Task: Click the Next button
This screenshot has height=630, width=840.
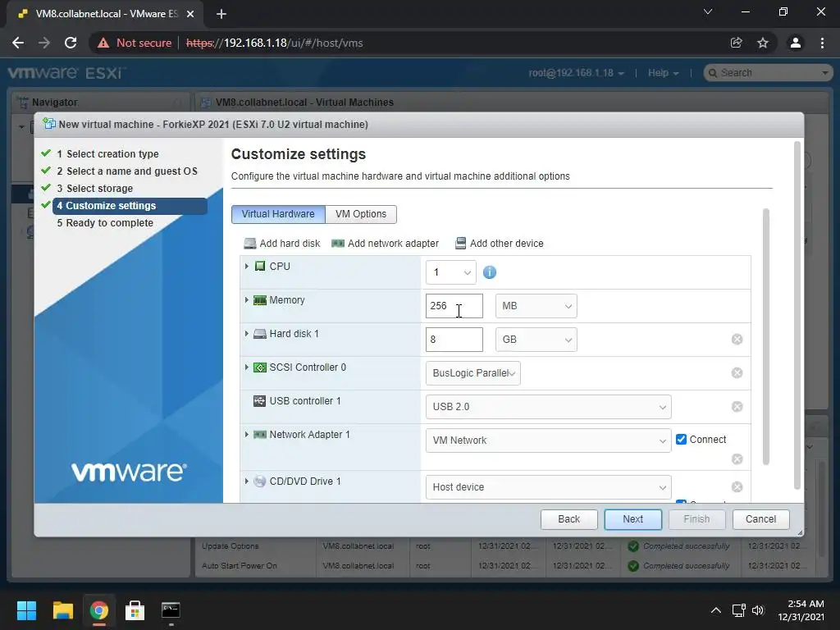Action: (x=632, y=519)
